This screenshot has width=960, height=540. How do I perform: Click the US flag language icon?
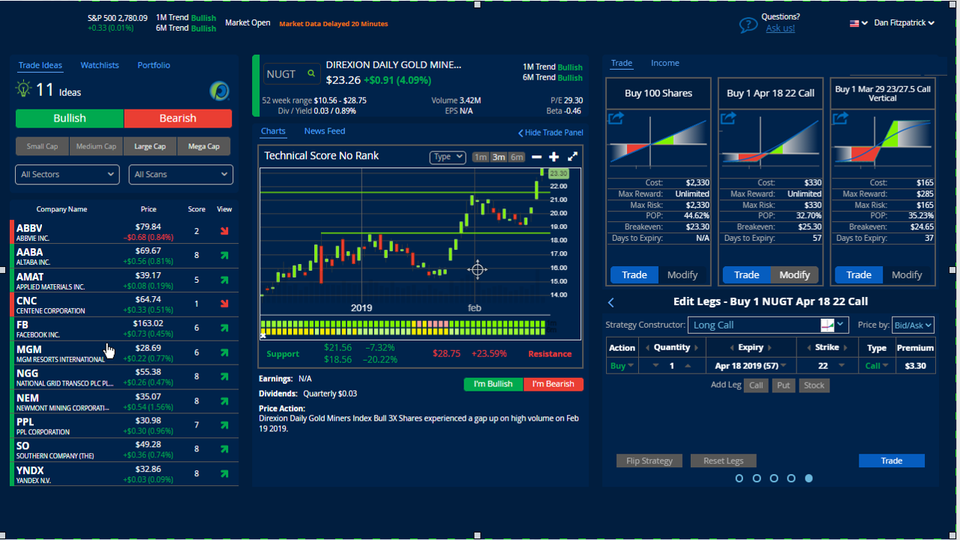tap(854, 23)
